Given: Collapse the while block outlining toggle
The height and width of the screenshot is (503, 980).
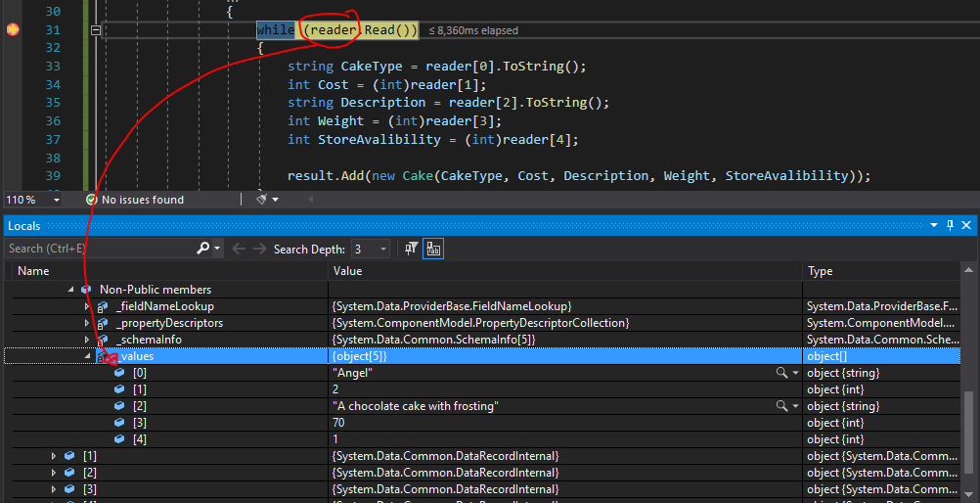Looking at the screenshot, I should (x=96, y=29).
